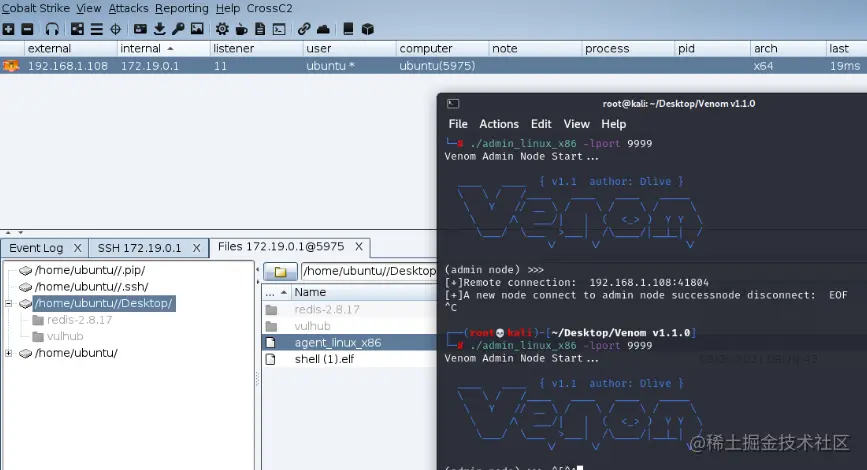Open Edit menu in Kali terminal
Image resolution: width=867 pixels, height=470 pixels.
click(541, 124)
